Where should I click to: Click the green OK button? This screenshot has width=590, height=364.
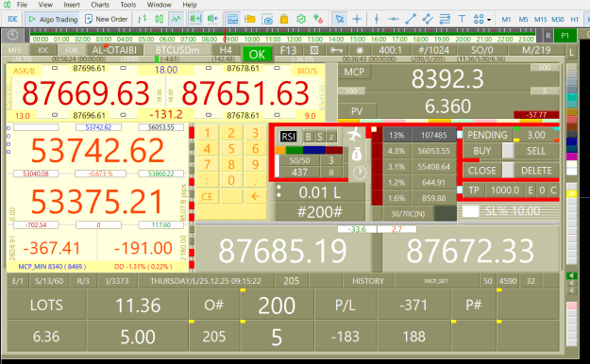[257, 54]
